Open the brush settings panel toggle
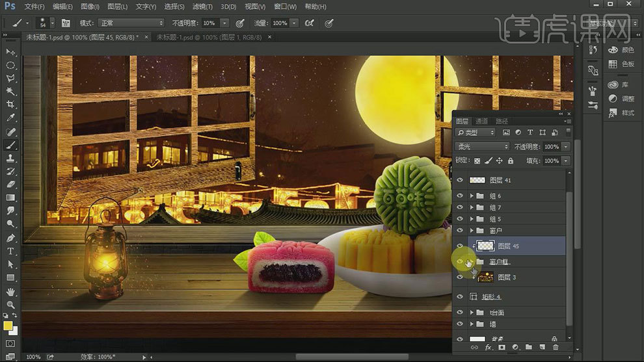Image resolution: width=644 pixels, height=362 pixels. pos(66,23)
